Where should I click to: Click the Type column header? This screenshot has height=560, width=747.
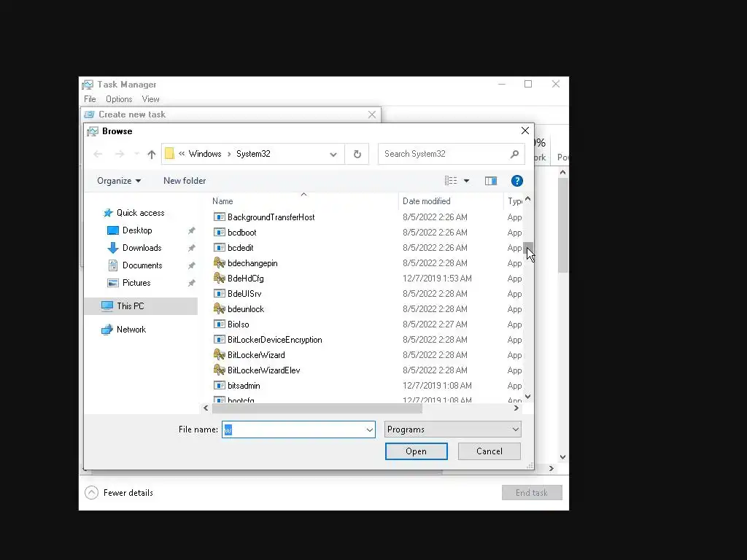pos(515,201)
